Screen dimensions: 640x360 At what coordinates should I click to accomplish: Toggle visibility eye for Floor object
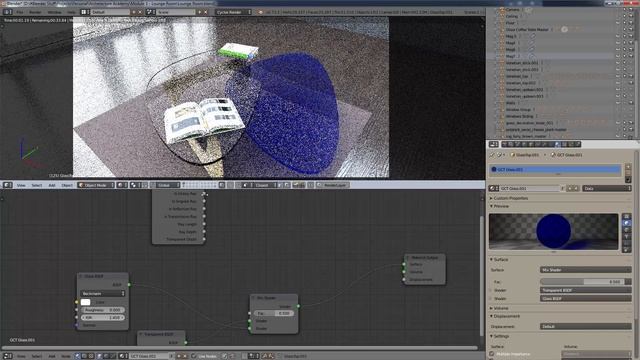pyautogui.click(x=618, y=23)
